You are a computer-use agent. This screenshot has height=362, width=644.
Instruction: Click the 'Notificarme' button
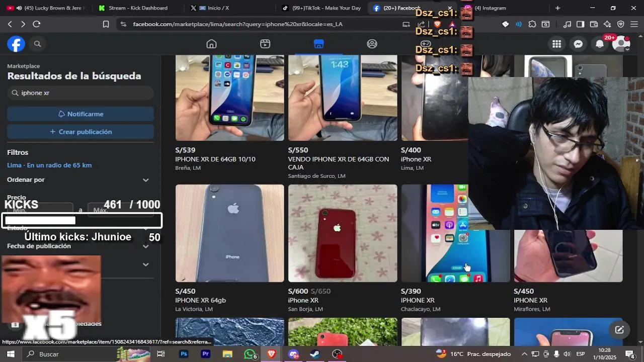pos(80,114)
